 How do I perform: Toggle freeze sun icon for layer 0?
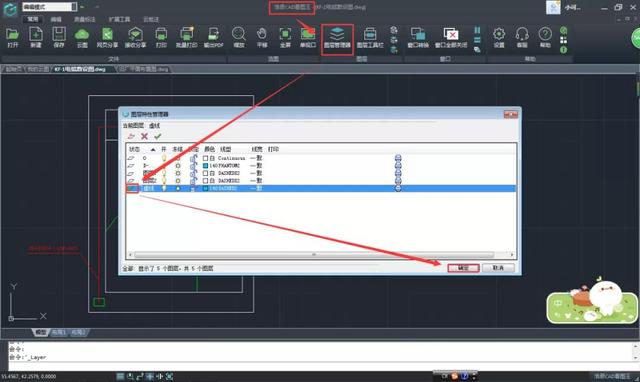(178, 158)
